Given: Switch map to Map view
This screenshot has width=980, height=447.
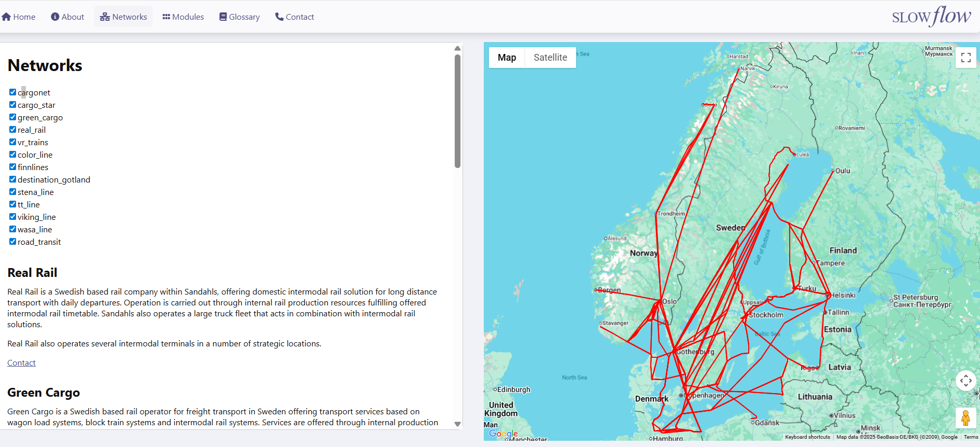Looking at the screenshot, I should tap(507, 58).
